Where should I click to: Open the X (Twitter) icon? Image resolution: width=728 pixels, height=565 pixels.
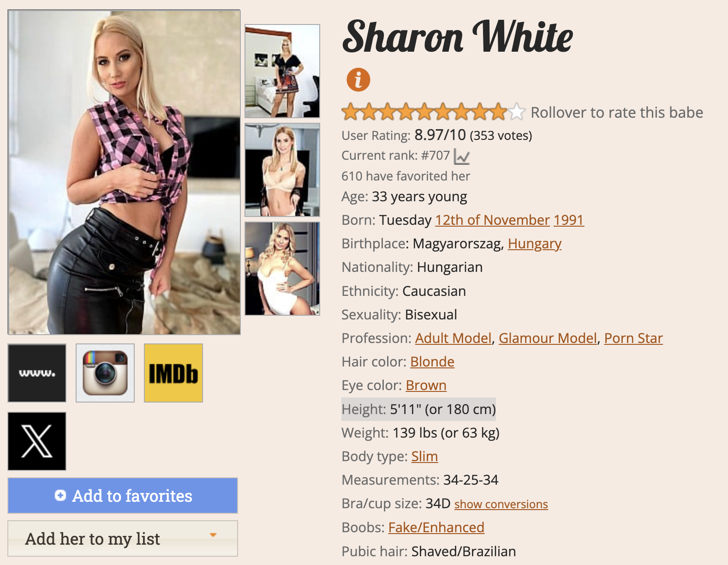(x=37, y=441)
